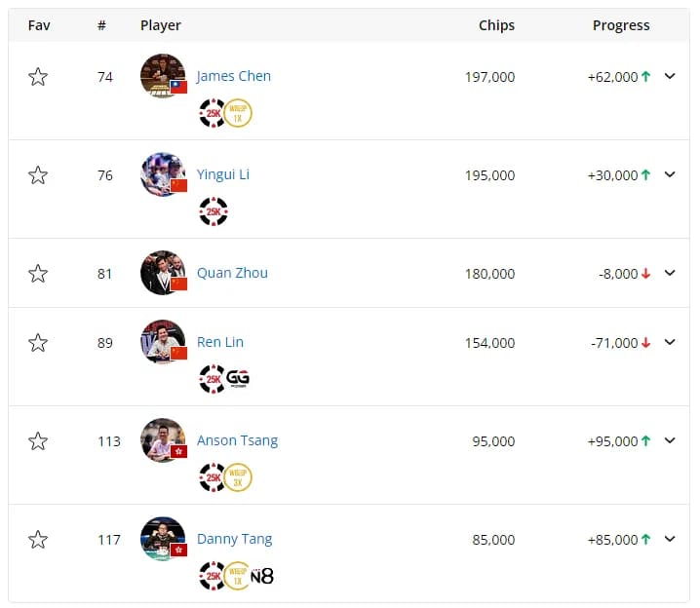Click the N8 sponsor logo under Danny Tang
The height and width of the screenshot is (608, 700).
(x=262, y=576)
